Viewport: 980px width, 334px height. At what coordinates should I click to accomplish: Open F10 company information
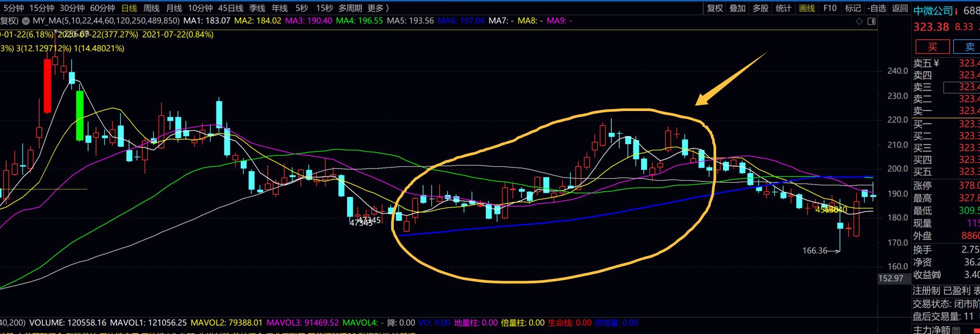[830, 8]
